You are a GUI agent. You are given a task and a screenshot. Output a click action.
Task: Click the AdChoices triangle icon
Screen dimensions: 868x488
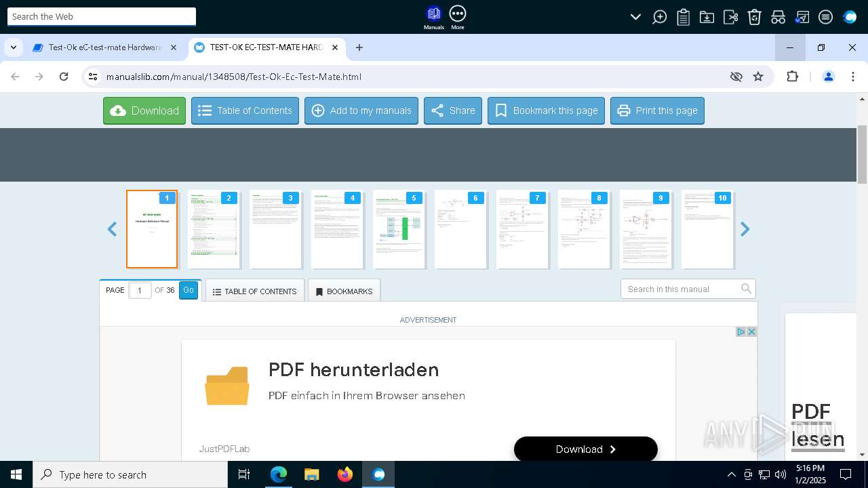(741, 331)
